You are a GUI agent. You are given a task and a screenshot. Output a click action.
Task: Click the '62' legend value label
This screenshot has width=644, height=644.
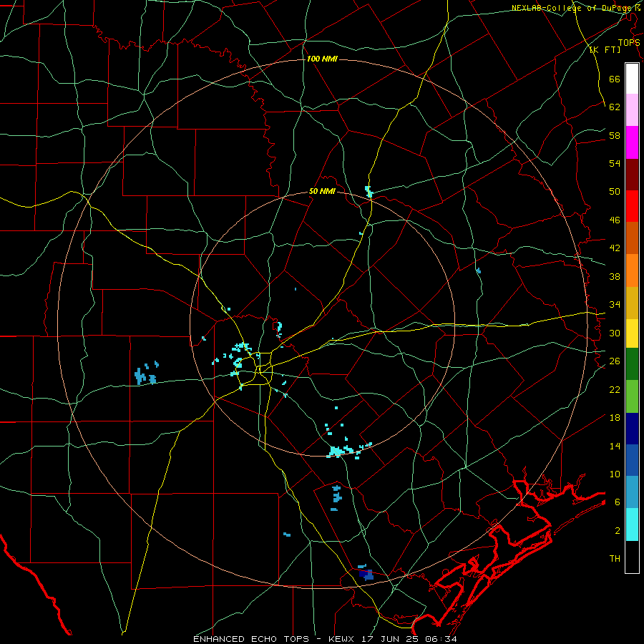(x=615, y=107)
